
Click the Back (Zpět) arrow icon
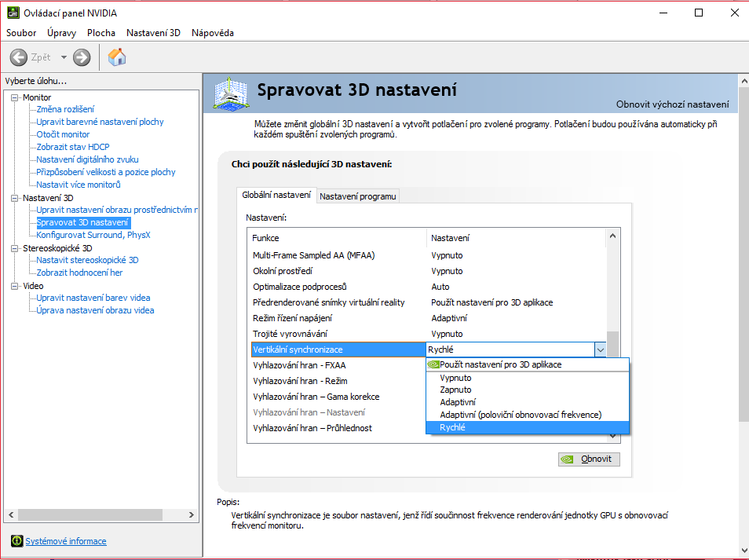coord(19,57)
